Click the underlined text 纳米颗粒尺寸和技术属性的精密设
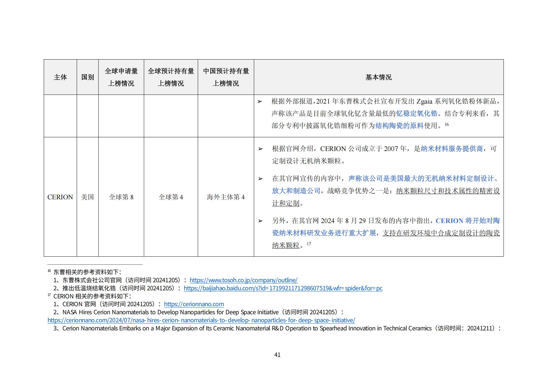 448,191
